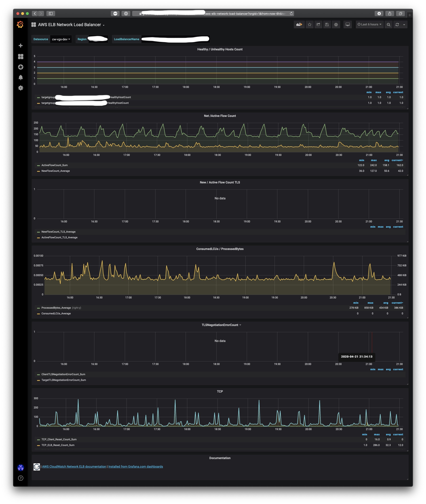Open a new Safari tab with plus

click(410, 15)
